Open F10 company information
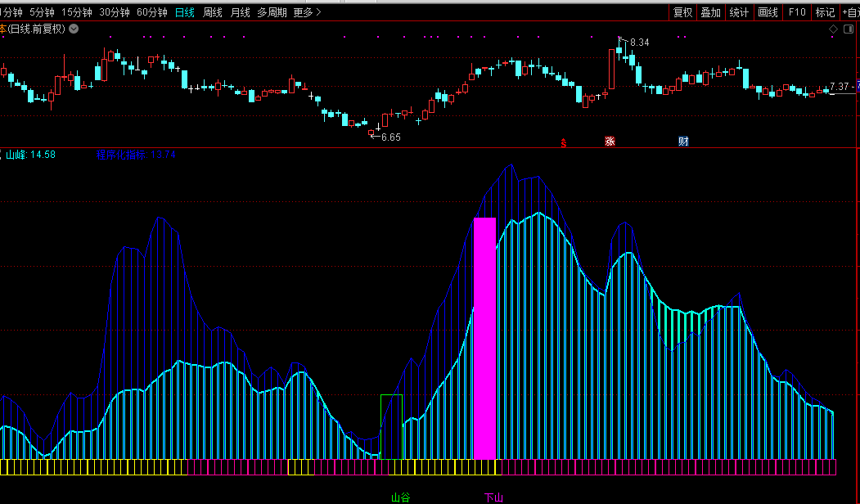 click(797, 12)
